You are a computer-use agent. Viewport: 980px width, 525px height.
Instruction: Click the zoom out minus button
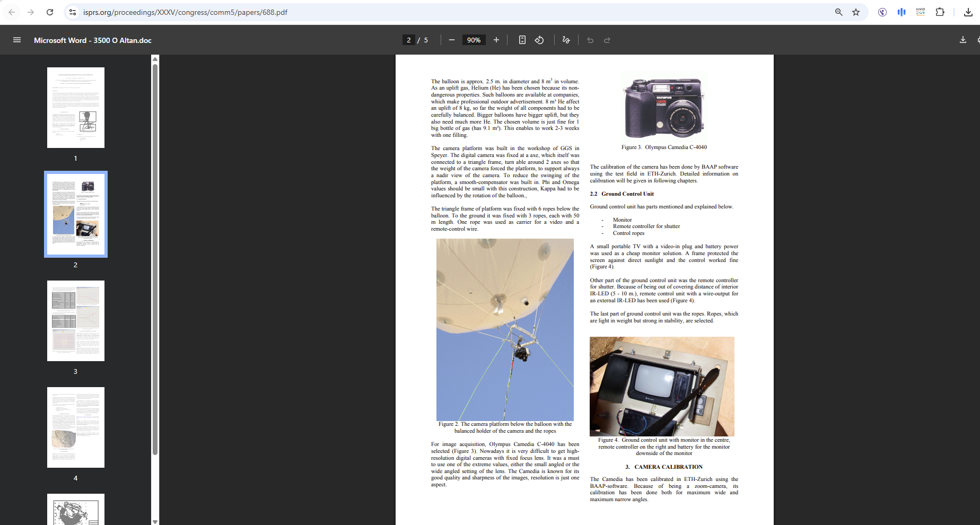[452, 40]
